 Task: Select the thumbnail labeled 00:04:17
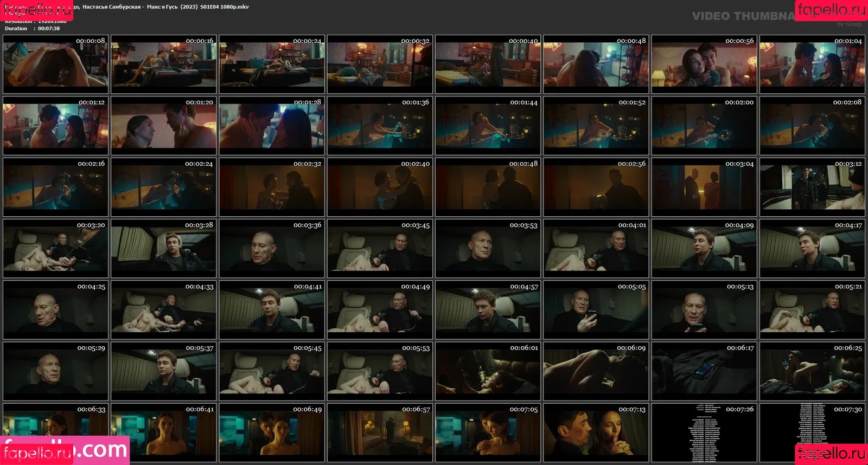pos(812,248)
